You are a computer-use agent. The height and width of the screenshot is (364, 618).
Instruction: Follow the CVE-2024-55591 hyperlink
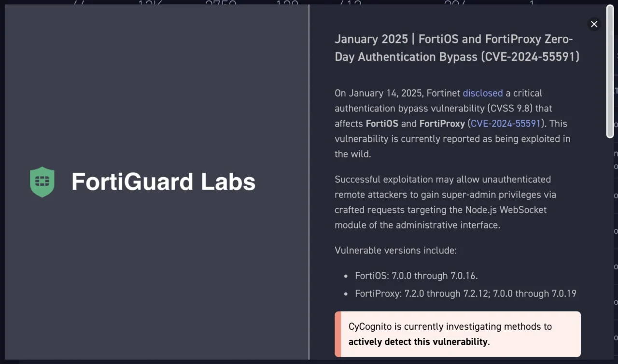click(506, 124)
